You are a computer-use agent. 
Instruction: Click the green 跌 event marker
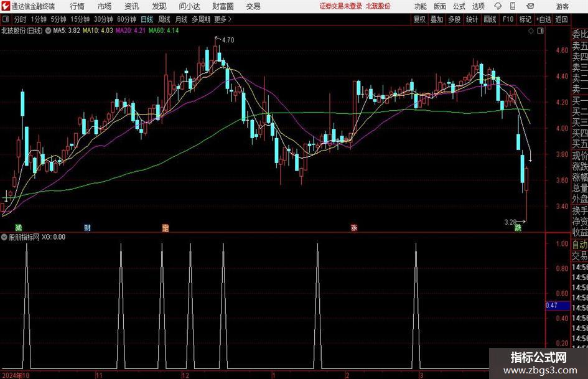[518, 227]
